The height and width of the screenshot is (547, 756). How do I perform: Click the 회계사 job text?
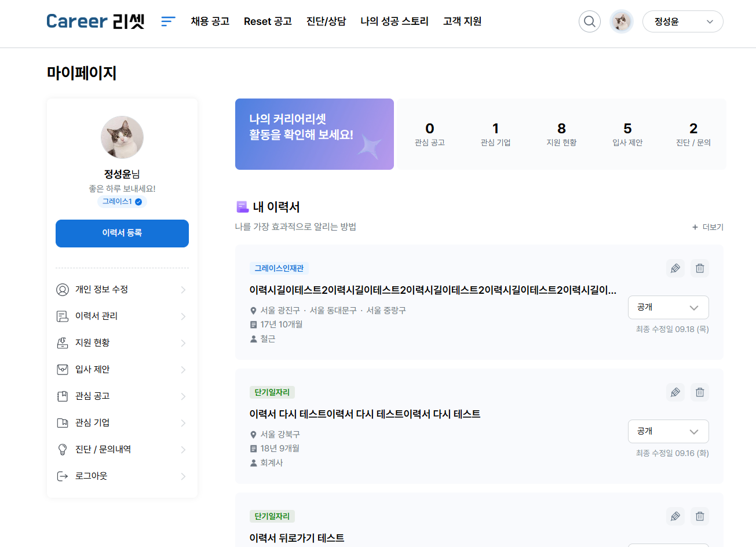coord(272,462)
